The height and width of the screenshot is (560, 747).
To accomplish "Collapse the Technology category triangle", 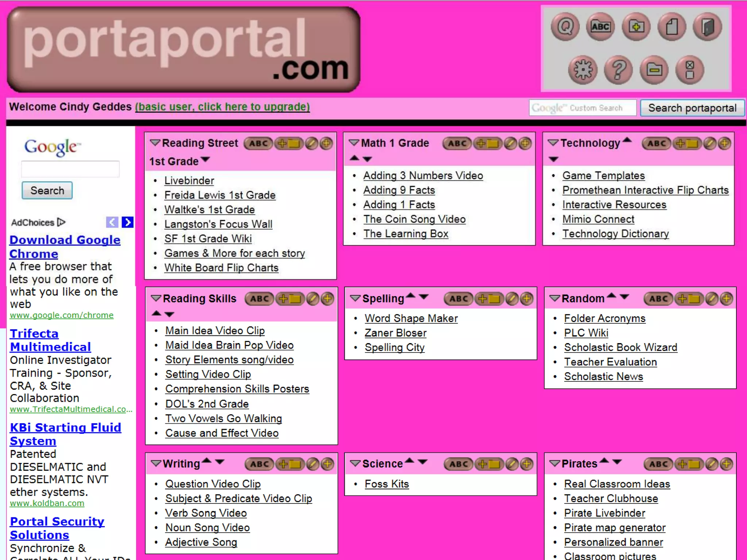I will (553, 143).
